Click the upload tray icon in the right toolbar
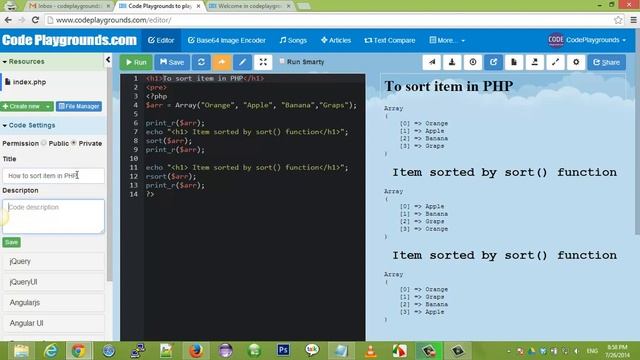This screenshot has height=360, width=640. click(534, 62)
